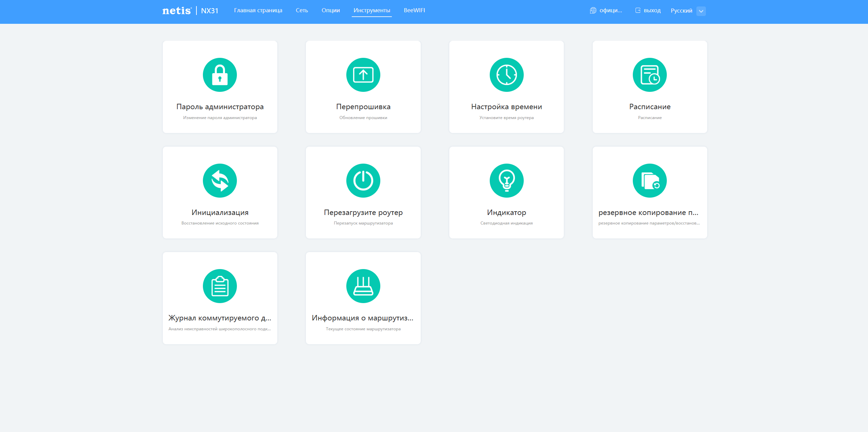868x432 pixels.
Task: Click the settings backup files icon
Action: [x=649, y=181]
